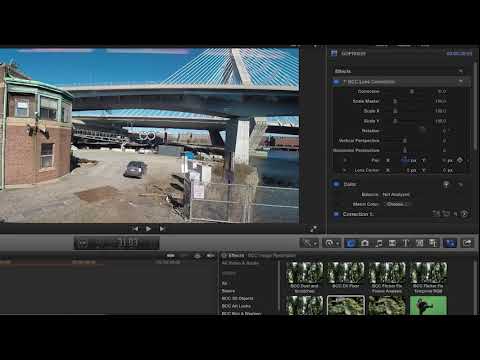Toggle clip solo in the timeline
480x360 pixels.
click(197, 256)
